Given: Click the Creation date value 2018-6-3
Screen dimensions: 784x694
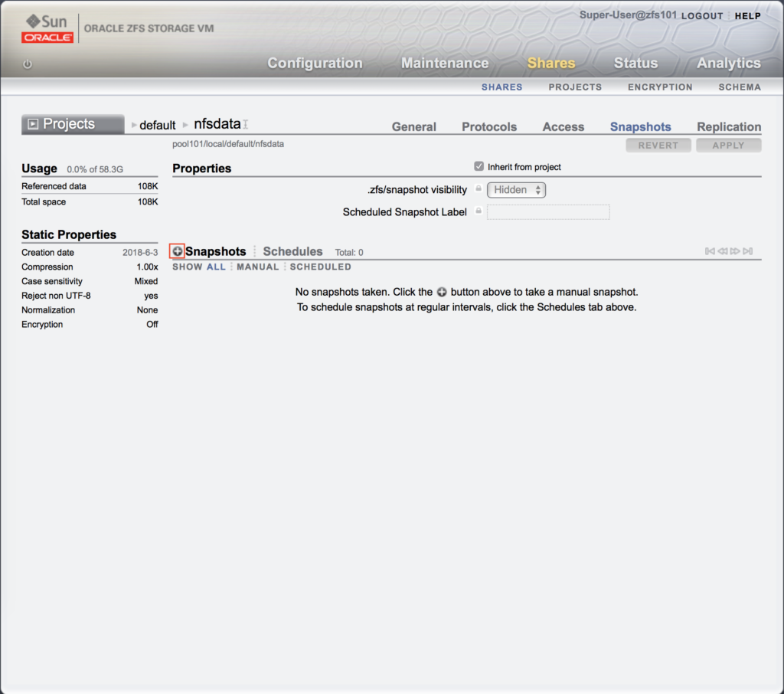Looking at the screenshot, I should tap(140, 253).
